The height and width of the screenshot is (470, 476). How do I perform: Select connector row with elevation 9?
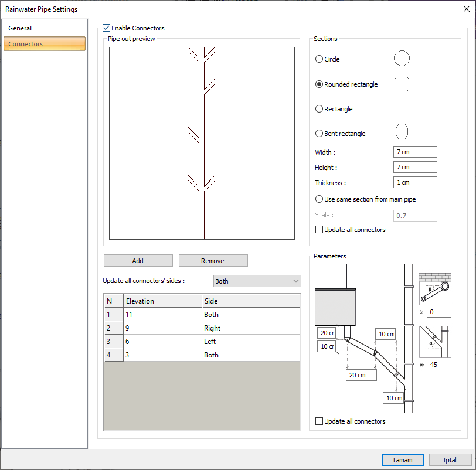click(x=162, y=328)
